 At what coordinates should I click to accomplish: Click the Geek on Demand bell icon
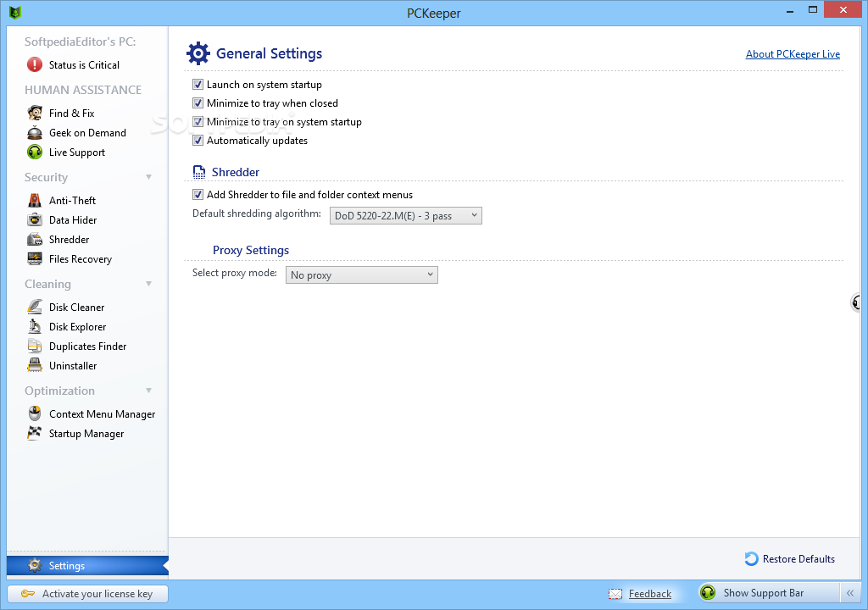coord(34,133)
